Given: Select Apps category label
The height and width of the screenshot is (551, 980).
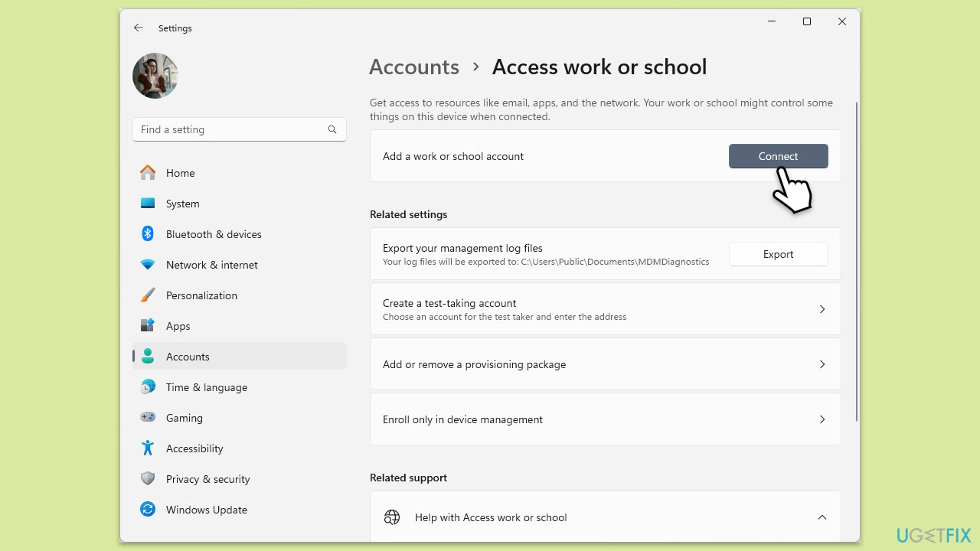Looking at the screenshot, I should 178,326.
